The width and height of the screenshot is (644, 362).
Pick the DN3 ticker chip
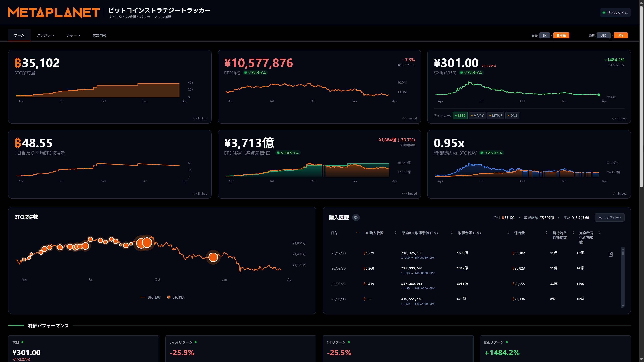coord(512,116)
